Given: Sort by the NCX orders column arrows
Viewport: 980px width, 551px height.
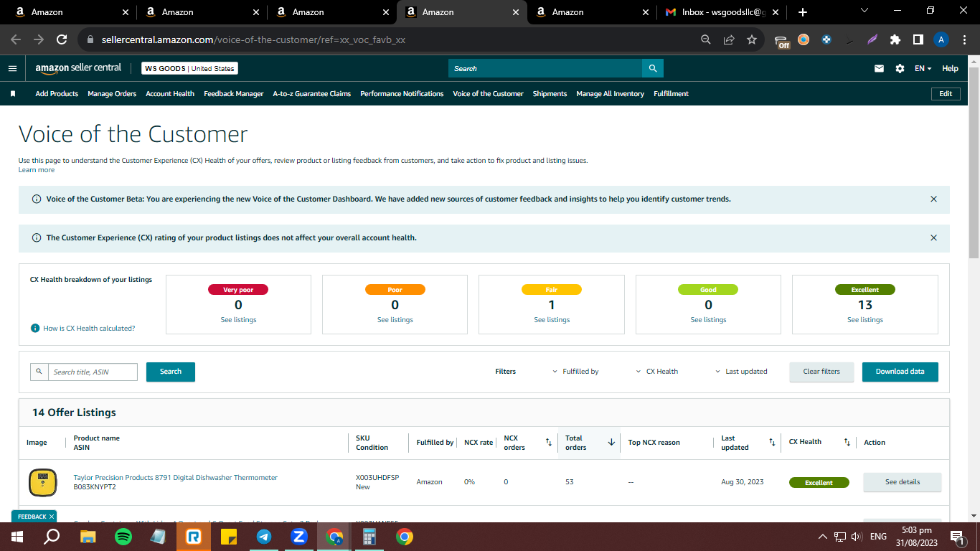Looking at the screenshot, I should coord(549,443).
